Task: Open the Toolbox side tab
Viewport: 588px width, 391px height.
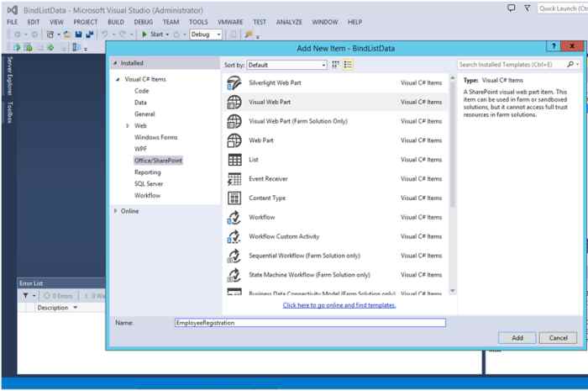Action: pos(10,112)
